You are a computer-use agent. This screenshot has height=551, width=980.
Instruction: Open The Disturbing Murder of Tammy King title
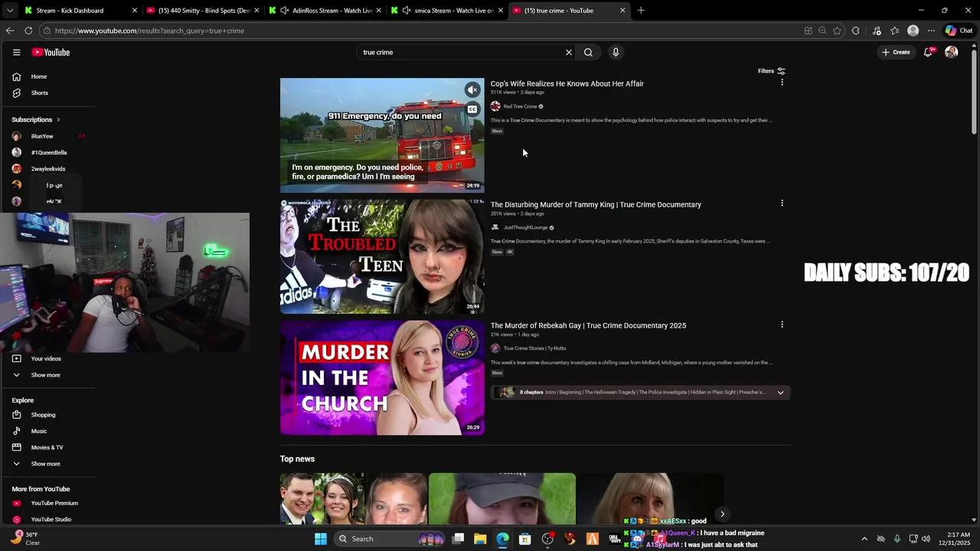click(596, 204)
